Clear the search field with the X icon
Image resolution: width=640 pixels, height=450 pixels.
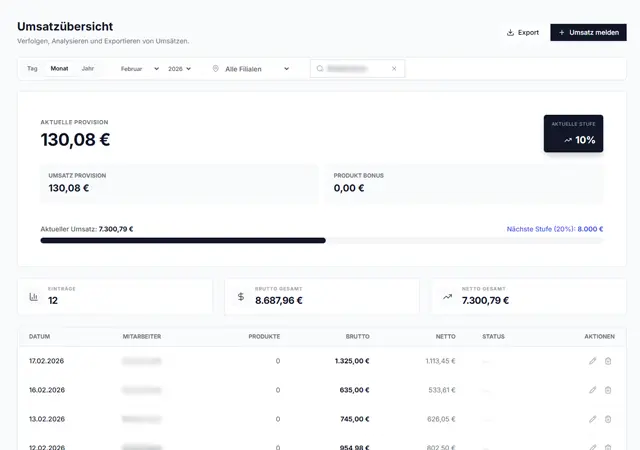[x=394, y=69]
